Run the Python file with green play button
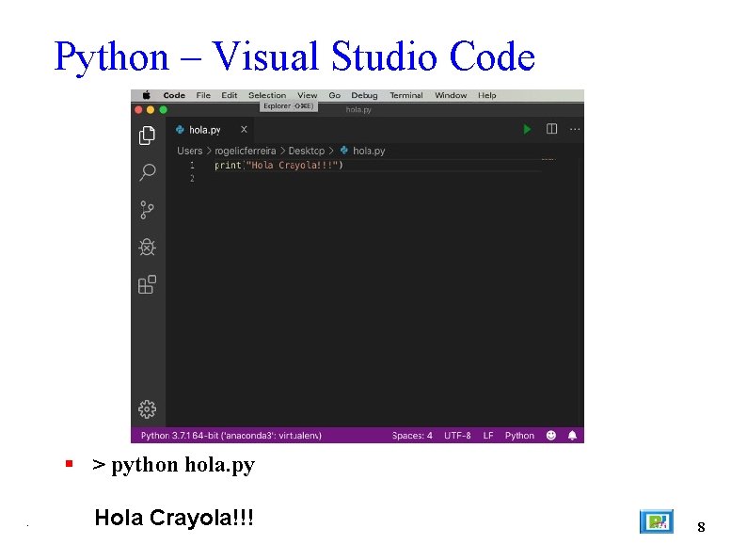The image size is (747, 560). [x=527, y=129]
